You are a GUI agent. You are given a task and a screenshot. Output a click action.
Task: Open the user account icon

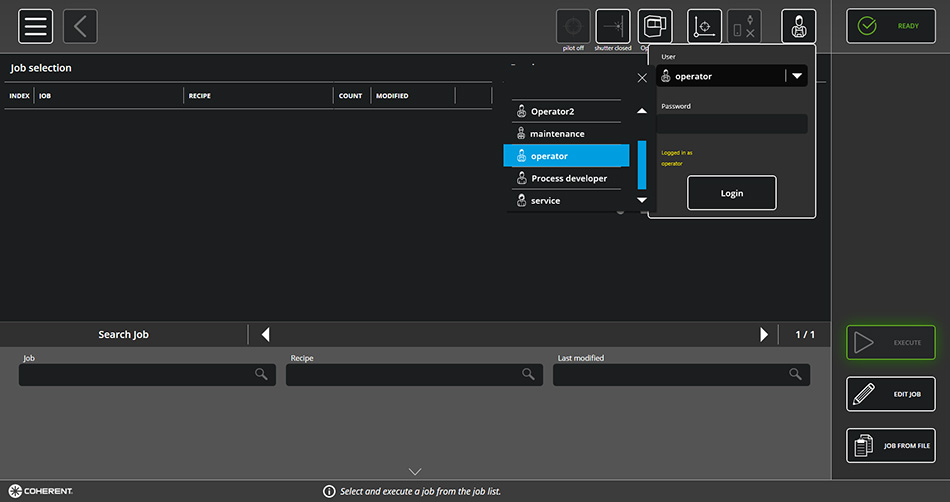click(x=798, y=26)
